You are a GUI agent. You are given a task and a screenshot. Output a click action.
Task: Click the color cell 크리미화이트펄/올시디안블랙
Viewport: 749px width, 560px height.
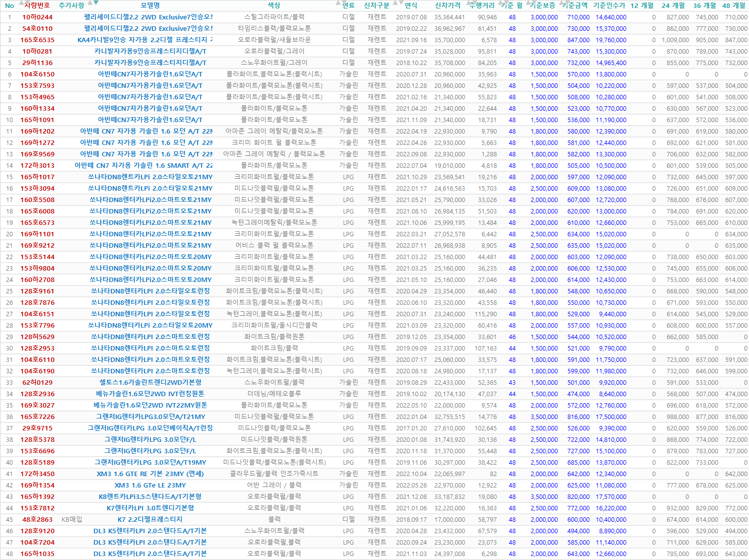[x=274, y=326]
